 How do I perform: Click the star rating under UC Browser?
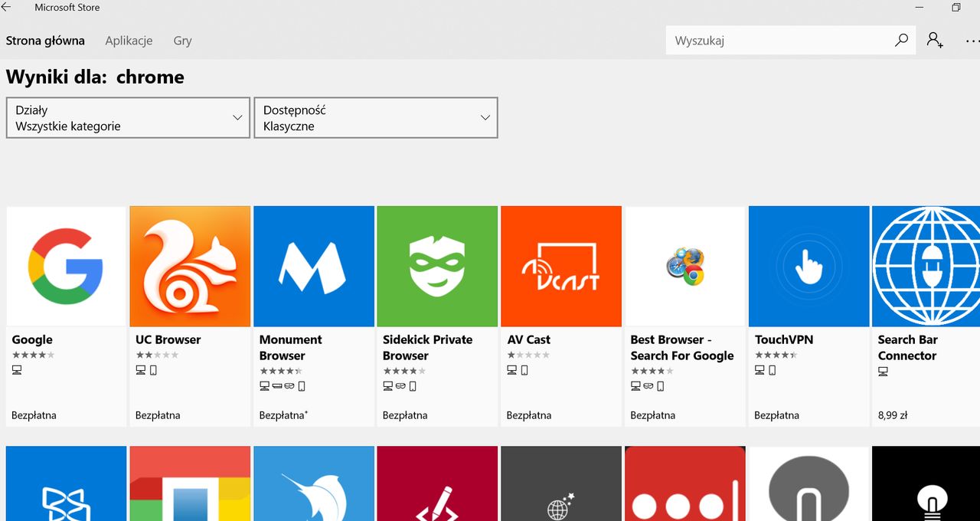(x=157, y=355)
